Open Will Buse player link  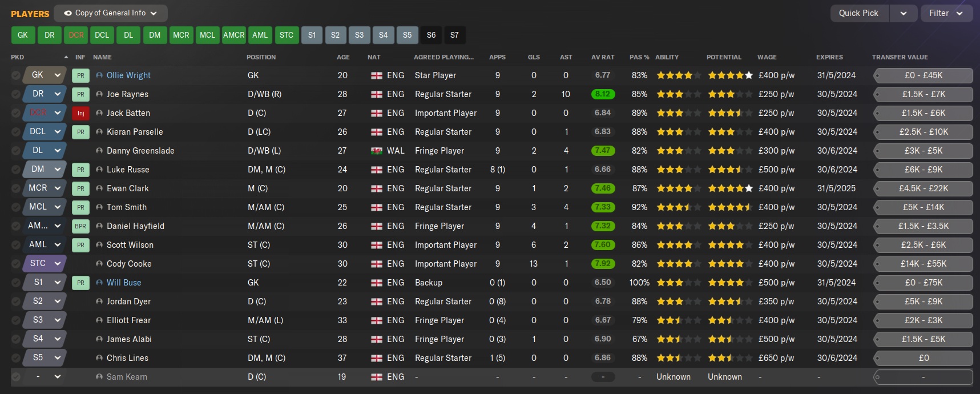click(x=124, y=283)
